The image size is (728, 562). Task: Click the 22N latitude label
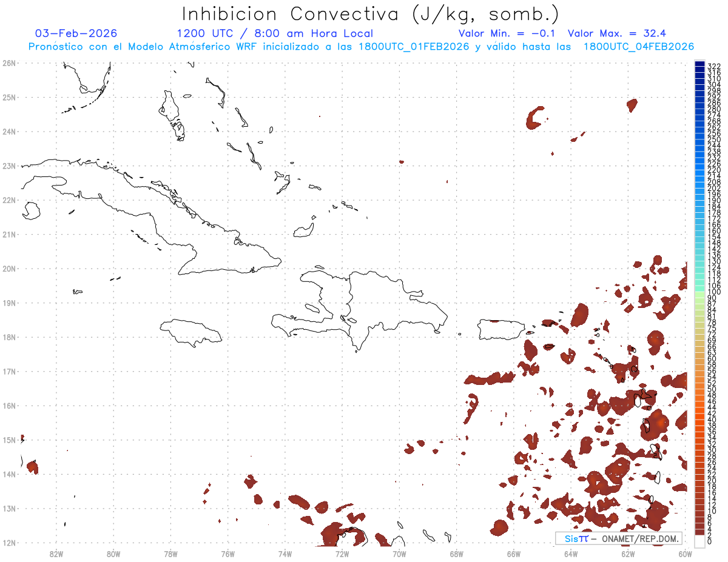click(x=9, y=199)
